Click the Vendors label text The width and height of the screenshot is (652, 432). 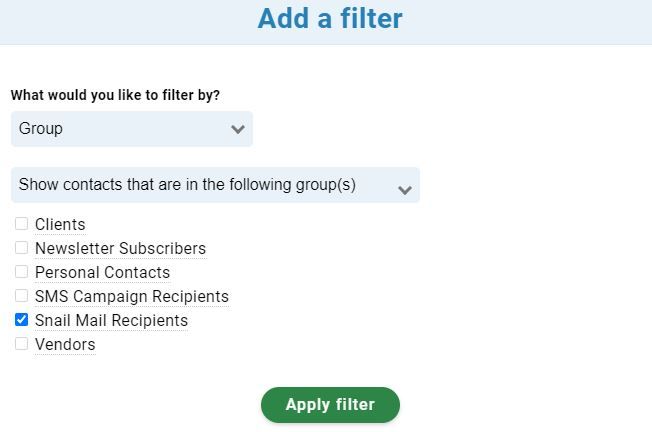click(x=65, y=345)
